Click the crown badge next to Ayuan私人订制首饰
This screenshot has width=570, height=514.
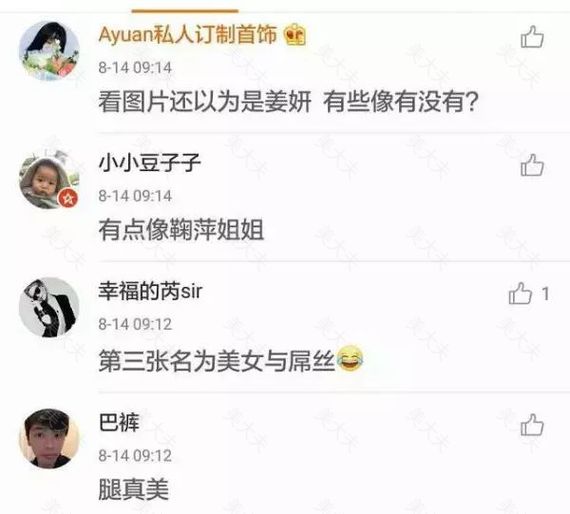click(295, 35)
